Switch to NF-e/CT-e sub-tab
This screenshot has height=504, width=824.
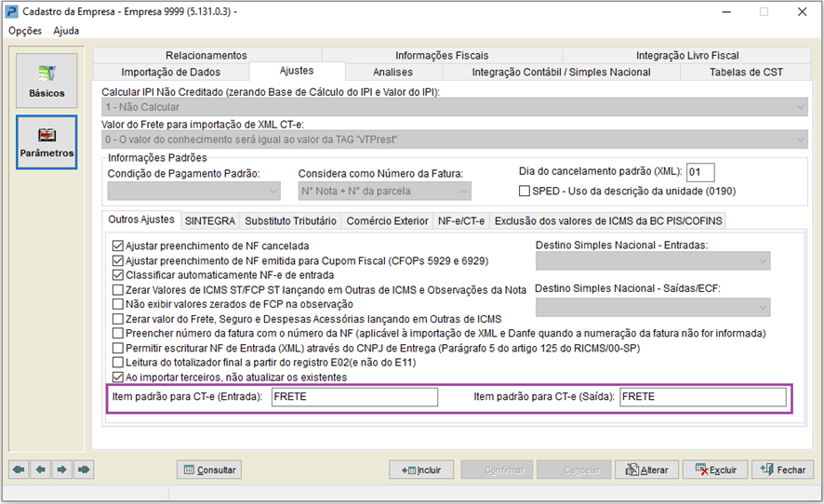tap(461, 221)
